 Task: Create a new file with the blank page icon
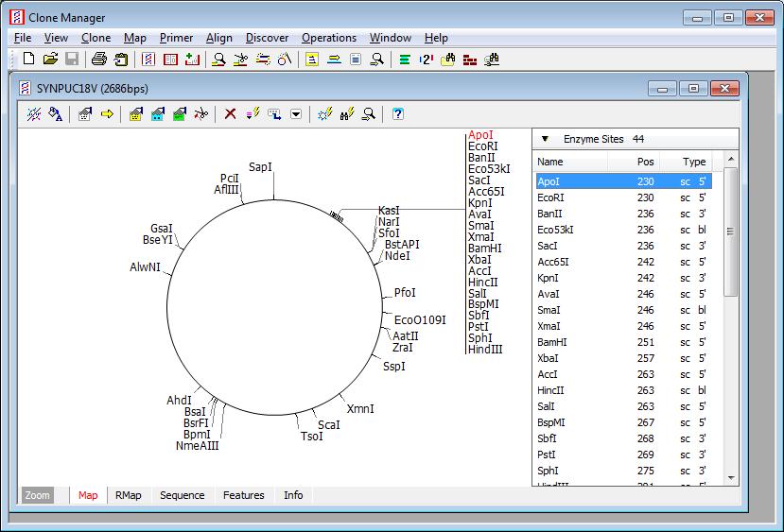pos(29,59)
